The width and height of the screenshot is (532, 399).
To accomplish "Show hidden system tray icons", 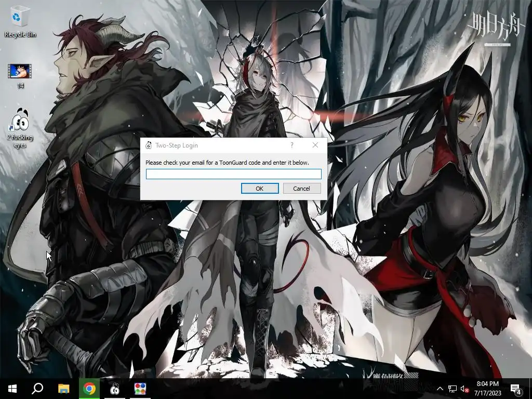I will click(x=440, y=389).
